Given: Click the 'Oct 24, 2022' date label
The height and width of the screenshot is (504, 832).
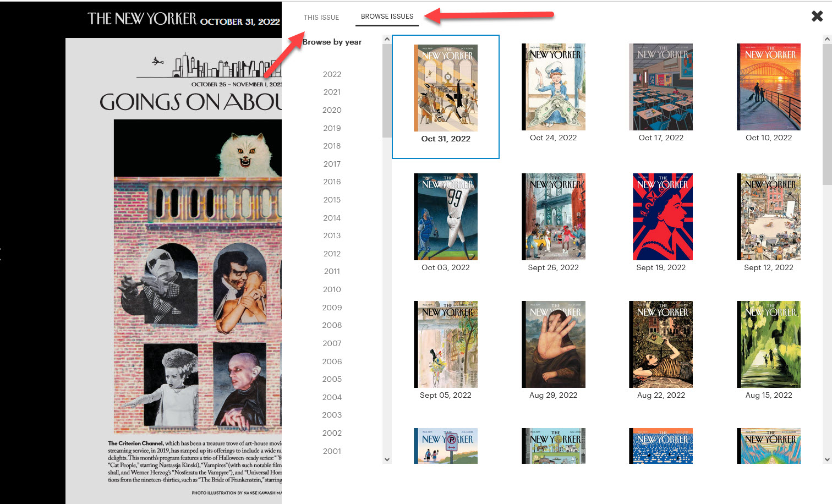Looking at the screenshot, I should click(554, 138).
